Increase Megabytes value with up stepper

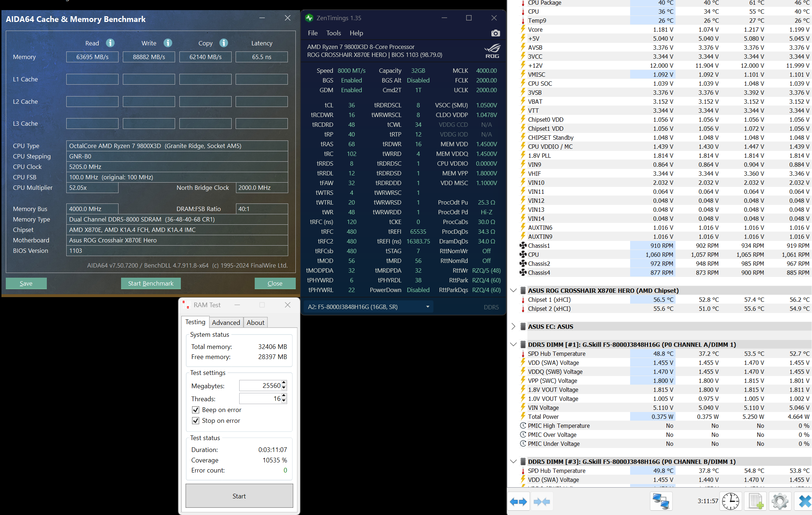tap(284, 383)
